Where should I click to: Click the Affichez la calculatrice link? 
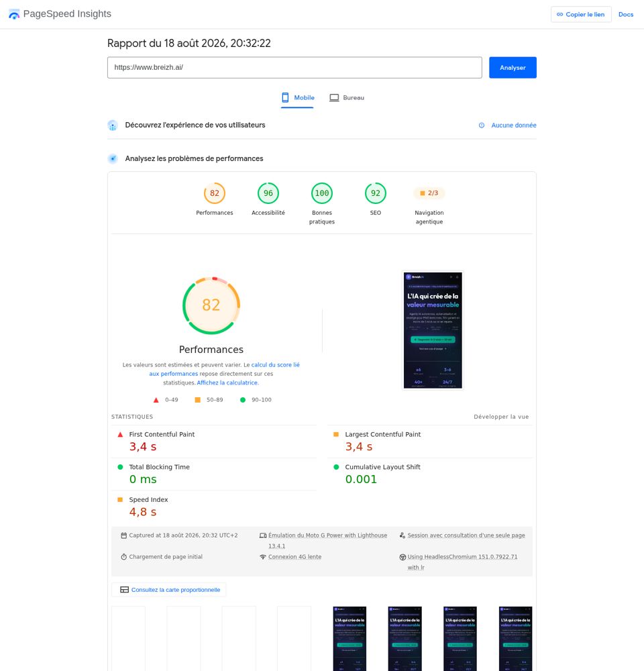point(227,383)
